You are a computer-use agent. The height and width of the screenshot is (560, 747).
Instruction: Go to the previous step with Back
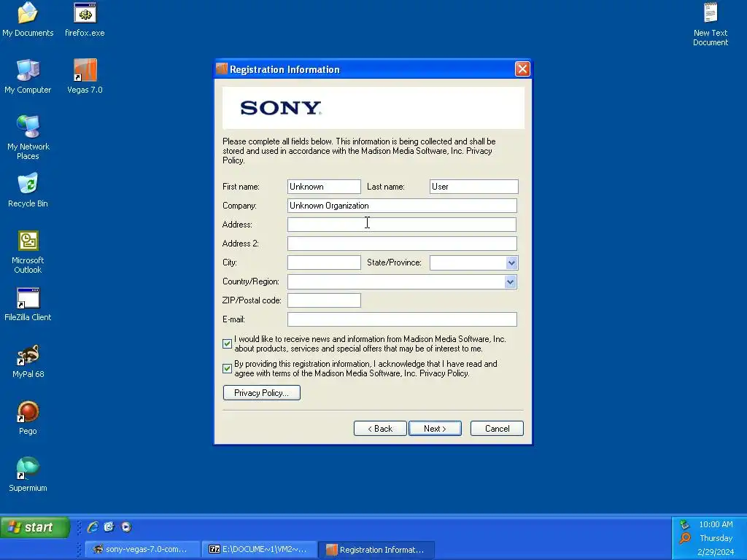pos(380,429)
